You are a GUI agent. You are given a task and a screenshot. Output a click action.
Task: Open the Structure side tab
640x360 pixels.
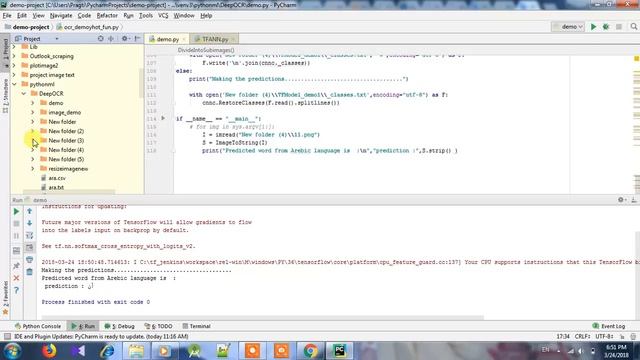(5, 96)
